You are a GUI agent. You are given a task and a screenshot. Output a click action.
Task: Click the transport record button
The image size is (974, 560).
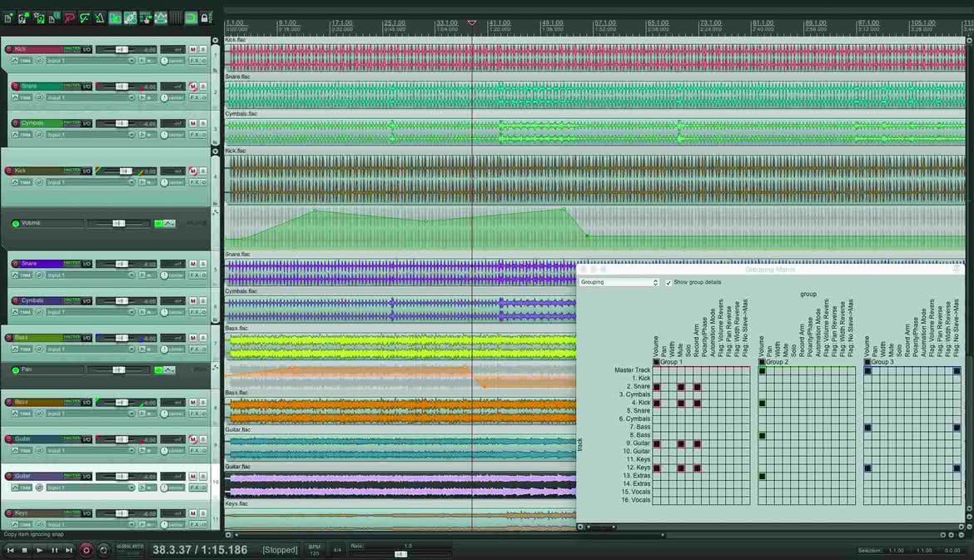coord(87,550)
